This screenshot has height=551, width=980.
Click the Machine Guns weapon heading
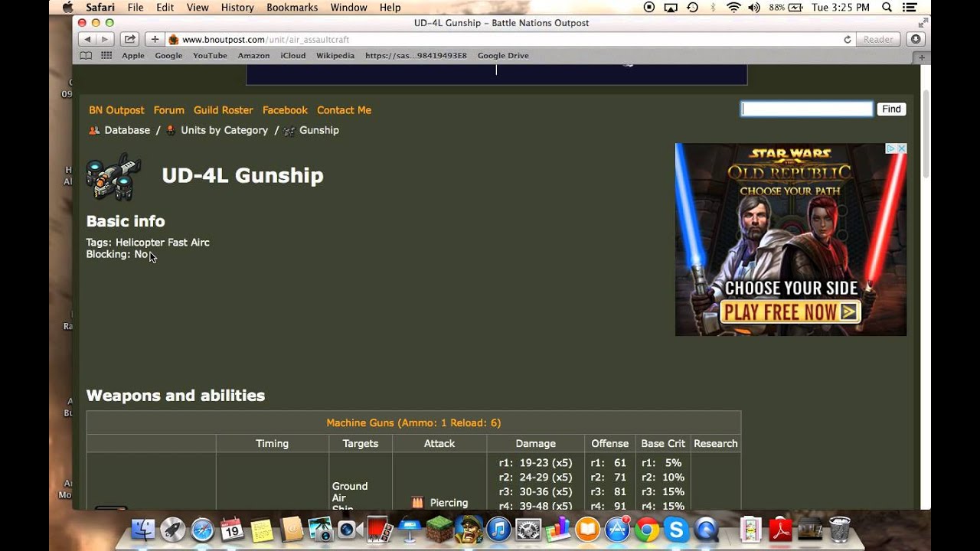click(x=413, y=423)
